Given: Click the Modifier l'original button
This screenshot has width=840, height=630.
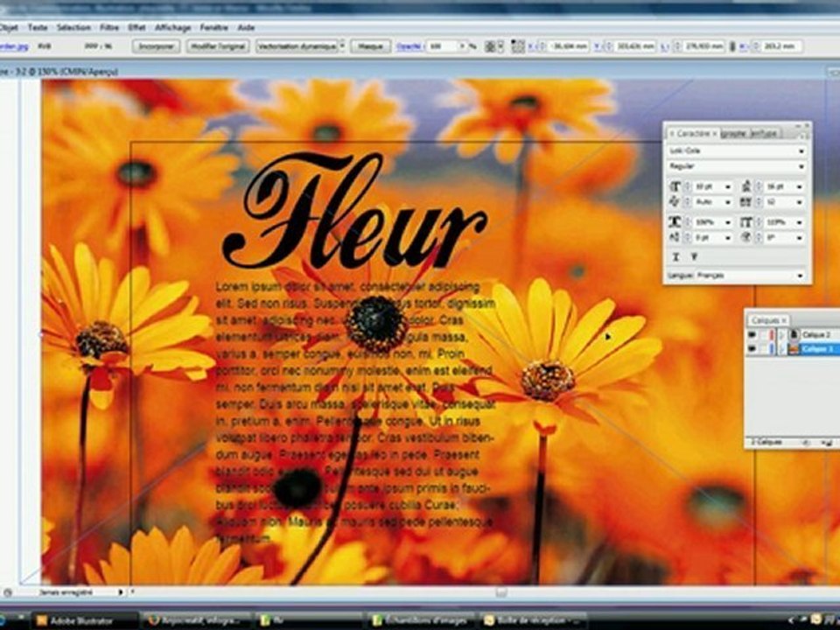Looking at the screenshot, I should click(x=218, y=46).
